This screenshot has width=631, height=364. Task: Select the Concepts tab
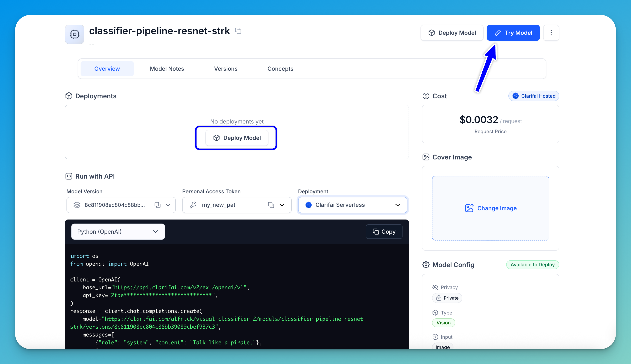(x=280, y=69)
